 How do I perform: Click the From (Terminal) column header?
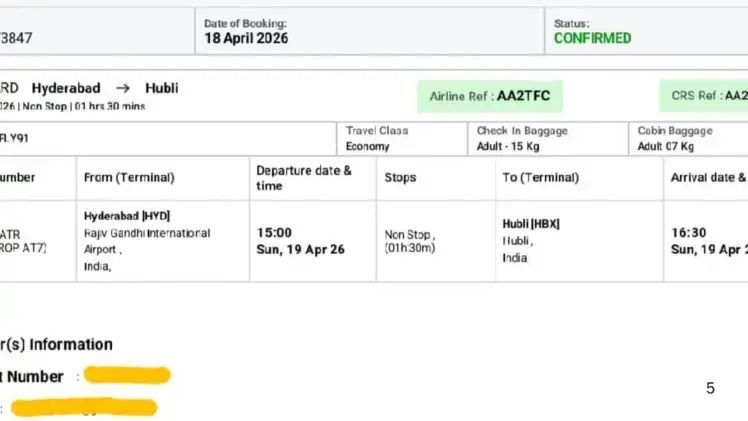coord(129,177)
